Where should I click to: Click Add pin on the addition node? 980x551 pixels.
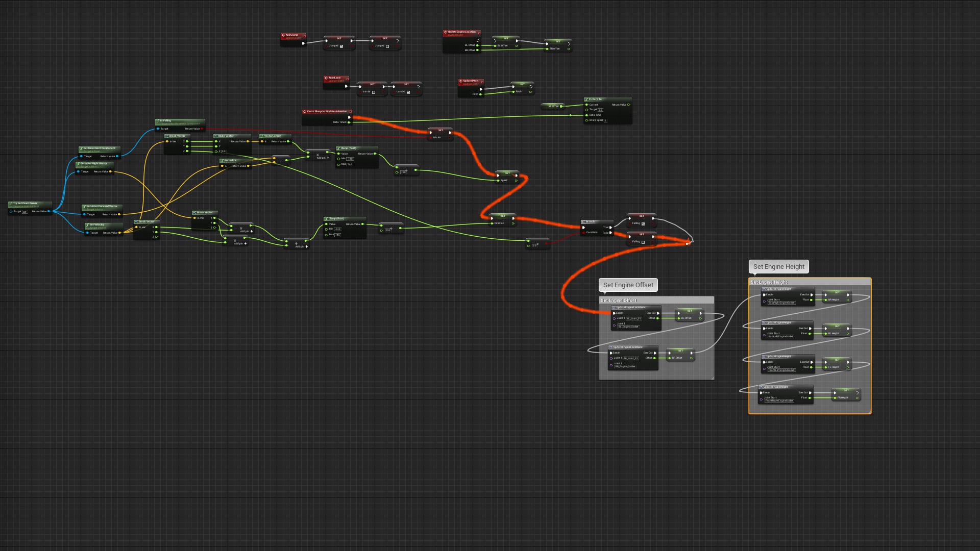pos(300,246)
